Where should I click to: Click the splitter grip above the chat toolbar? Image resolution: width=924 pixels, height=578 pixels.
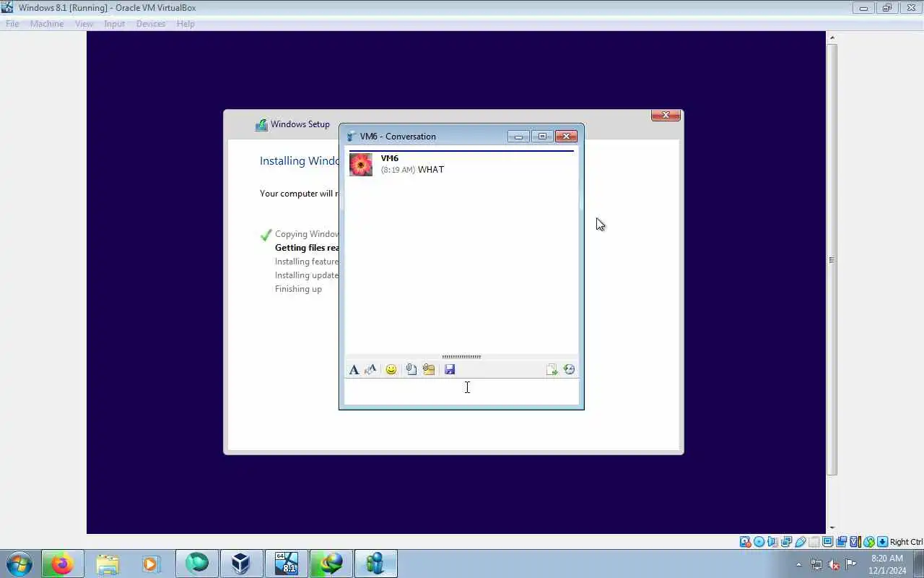coord(461,357)
